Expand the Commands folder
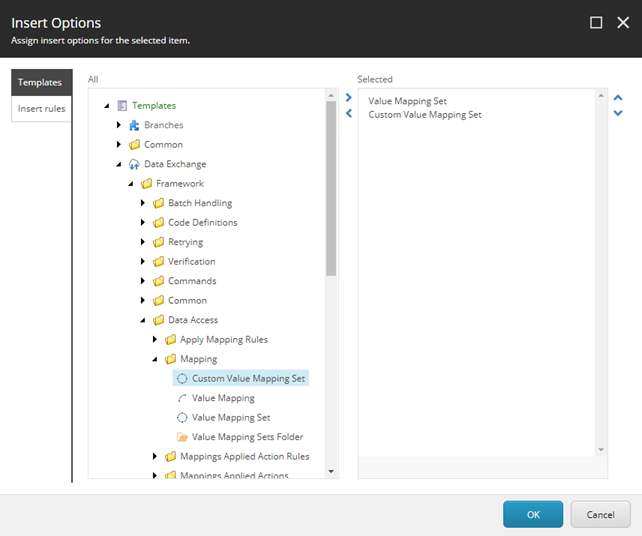642x536 pixels. point(143,281)
